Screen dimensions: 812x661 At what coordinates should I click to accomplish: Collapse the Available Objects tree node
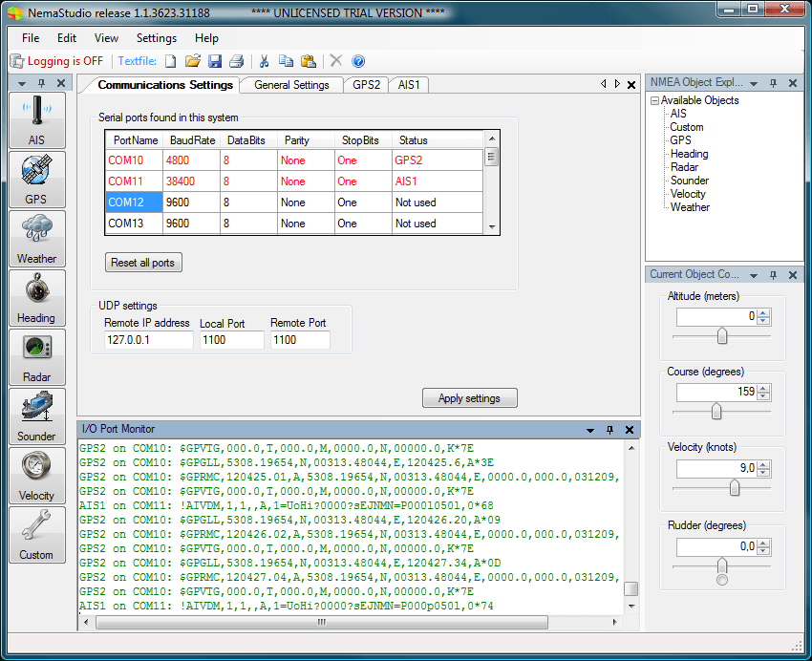coord(654,100)
